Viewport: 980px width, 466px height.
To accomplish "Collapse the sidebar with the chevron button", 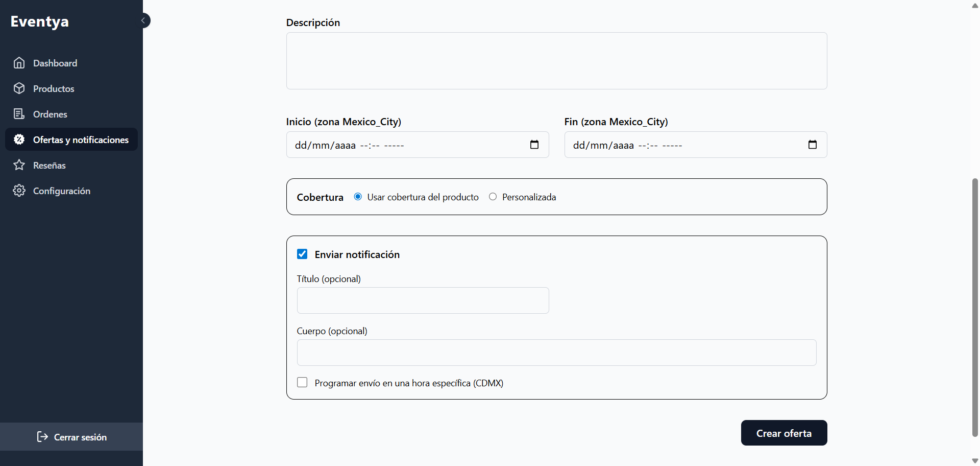I will click(144, 20).
